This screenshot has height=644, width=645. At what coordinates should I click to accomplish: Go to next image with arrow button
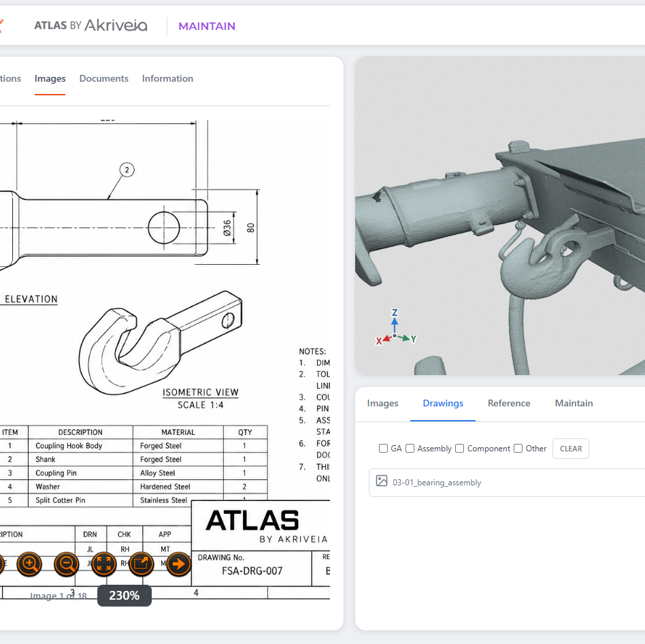[178, 564]
